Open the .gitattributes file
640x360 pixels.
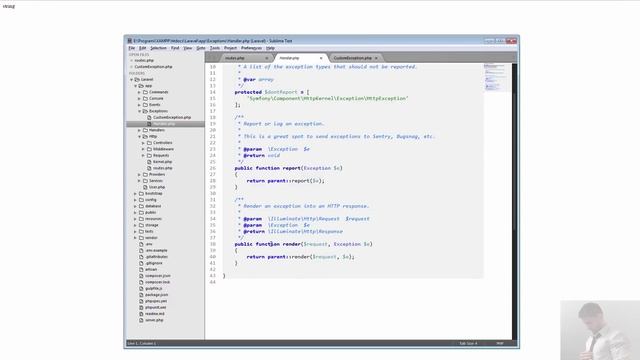click(157, 257)
